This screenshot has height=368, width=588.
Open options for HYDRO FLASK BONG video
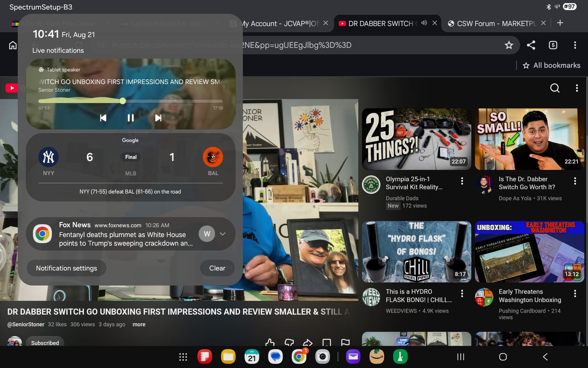(462, 293)
